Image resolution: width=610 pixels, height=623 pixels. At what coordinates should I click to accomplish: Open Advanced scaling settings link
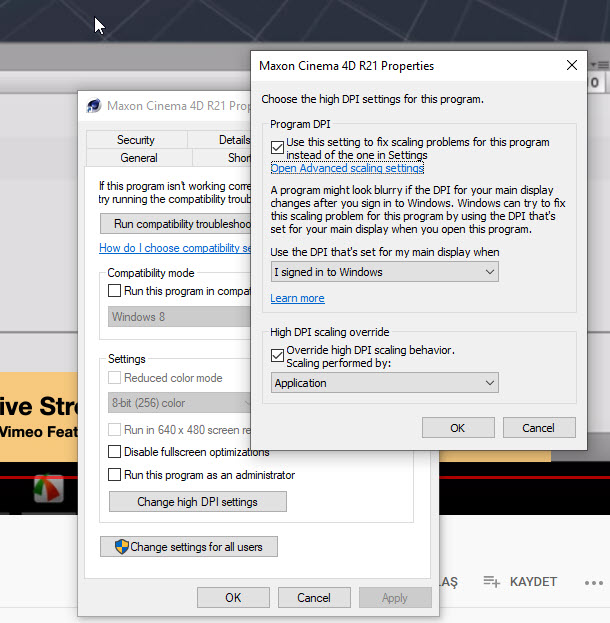347,168
